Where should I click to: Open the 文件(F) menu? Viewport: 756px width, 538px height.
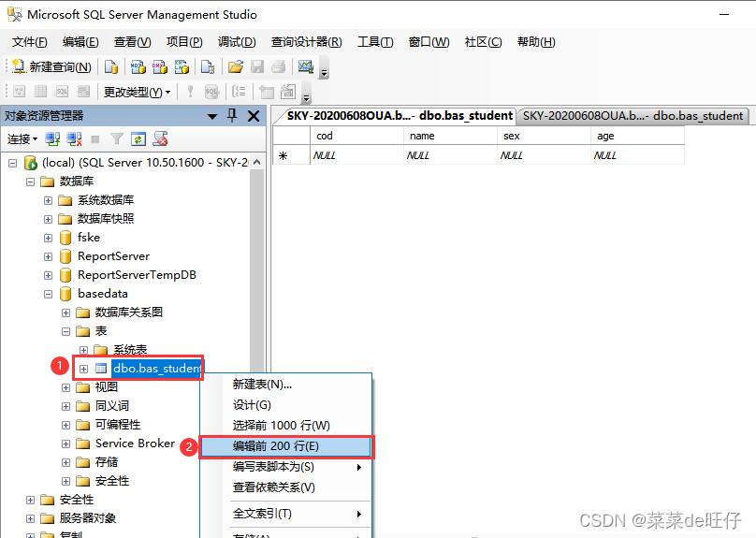click(29, 42)
